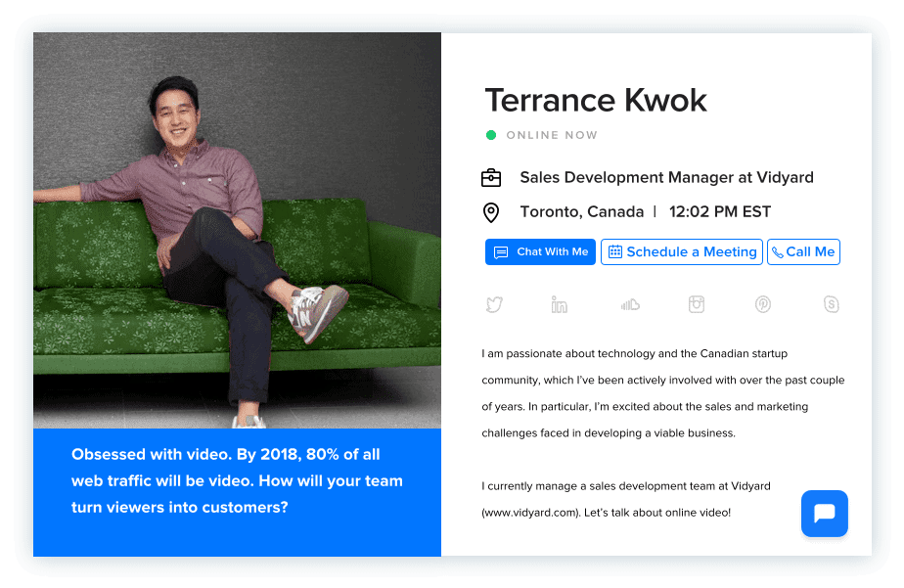Click the www.vidyard.com text in bio

[x=531, y=513]
